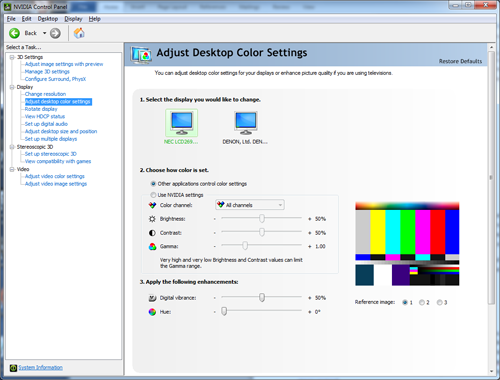Image resolution: width=500 pixels, height=380 pixels.
Task: Open the Desktop menu
Action: click(48, 19)
